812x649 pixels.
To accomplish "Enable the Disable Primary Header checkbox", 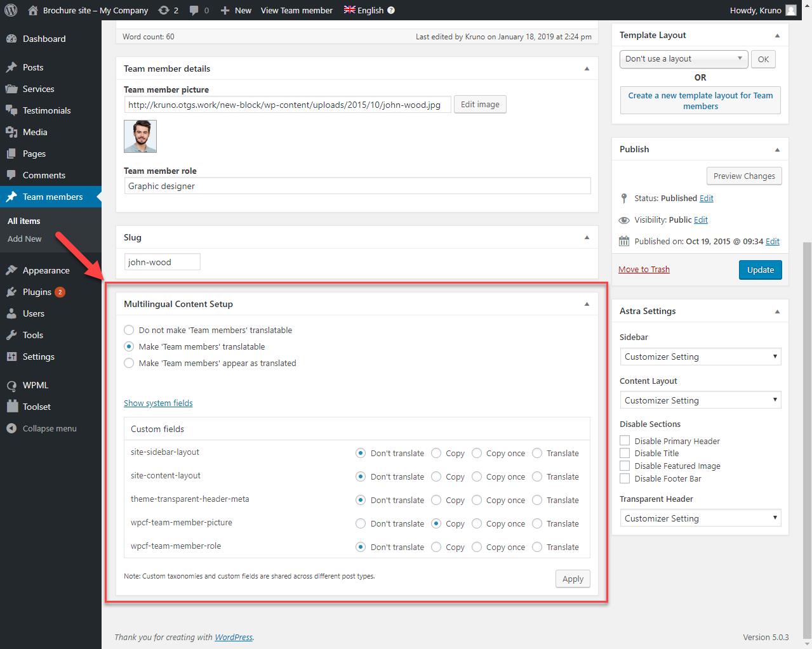I will coord(625,441).
